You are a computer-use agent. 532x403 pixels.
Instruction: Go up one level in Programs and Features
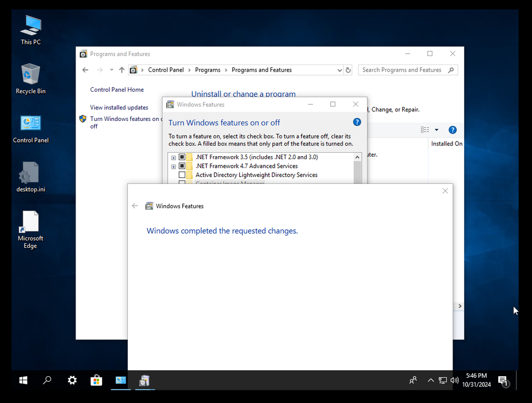pyautogui.click(x=122, y=70)
